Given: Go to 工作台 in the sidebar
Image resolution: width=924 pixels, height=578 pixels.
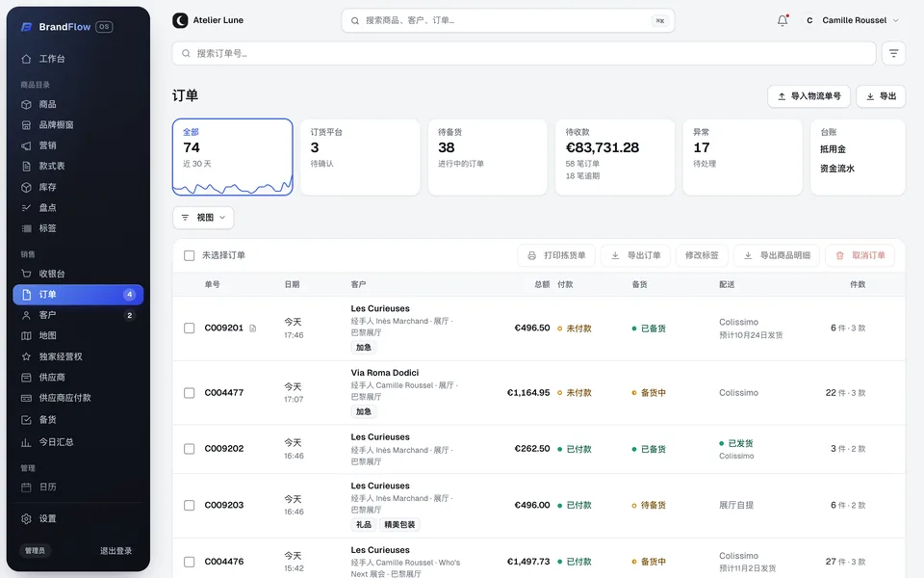Looking at the screenshot, I should point(78,59).
